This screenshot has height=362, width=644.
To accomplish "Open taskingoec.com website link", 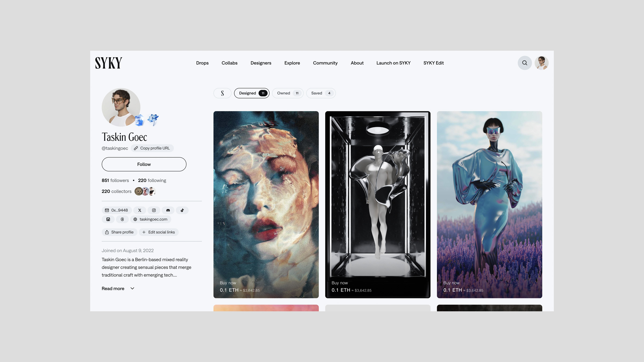I will pyautogui.click(x=151, y=219).
